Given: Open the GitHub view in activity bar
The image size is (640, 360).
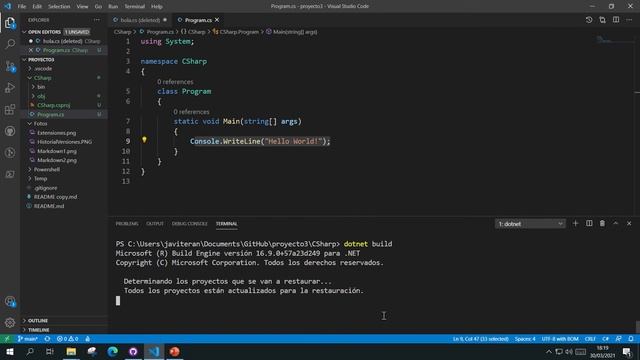Looking at the screenshot, I should 10,131.
